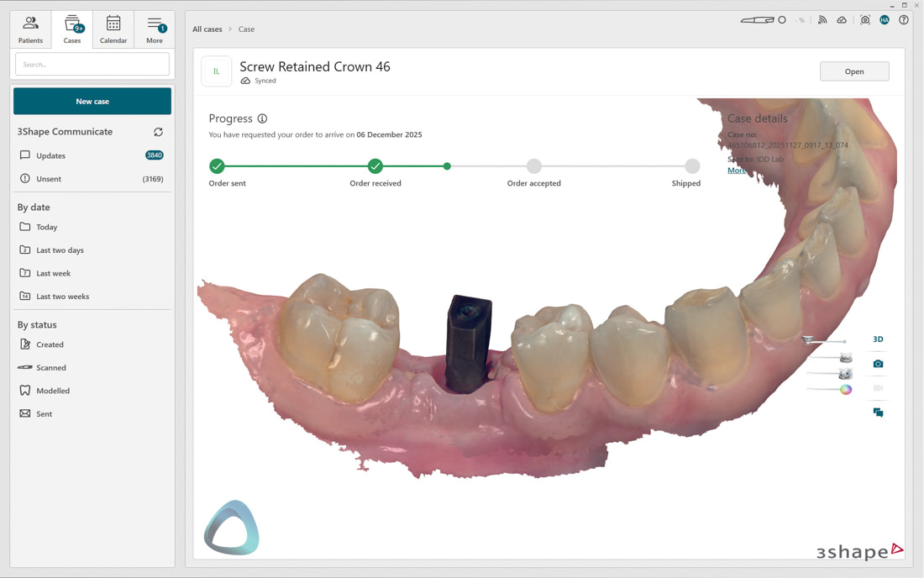Click the cloud sync status icon
The image size is (924, 578).
(842, 19)
